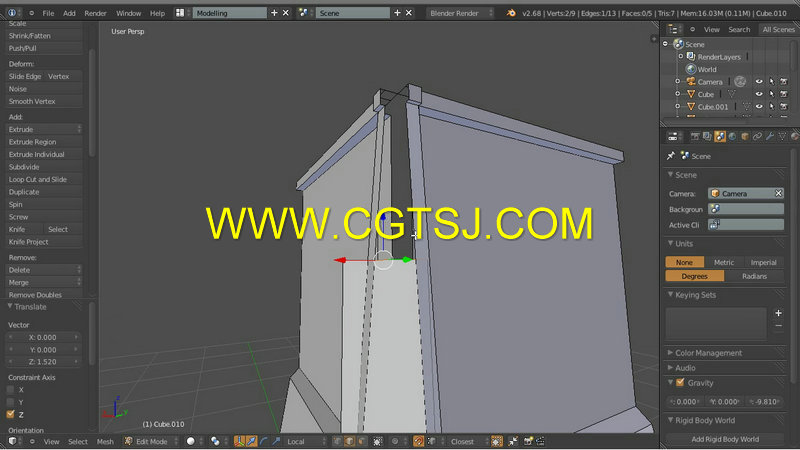Toggle snap magnet during transform
Viewport: 800px width, 450px height.
(x=418, y=441)
